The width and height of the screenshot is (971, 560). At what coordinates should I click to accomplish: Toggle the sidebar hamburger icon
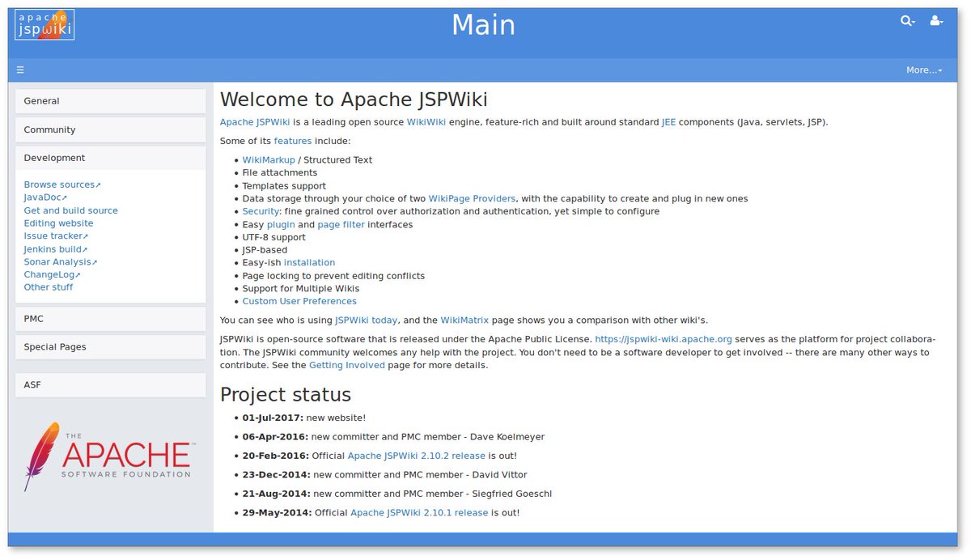20,70
